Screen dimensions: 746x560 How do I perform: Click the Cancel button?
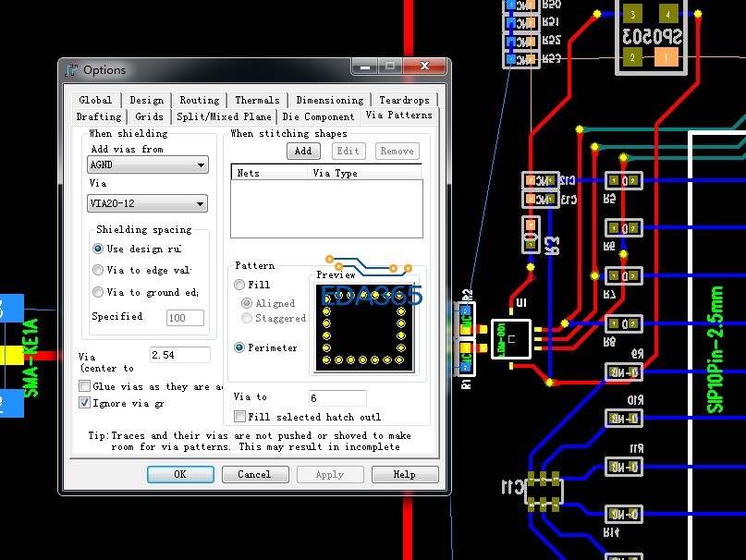click(254, 474)
